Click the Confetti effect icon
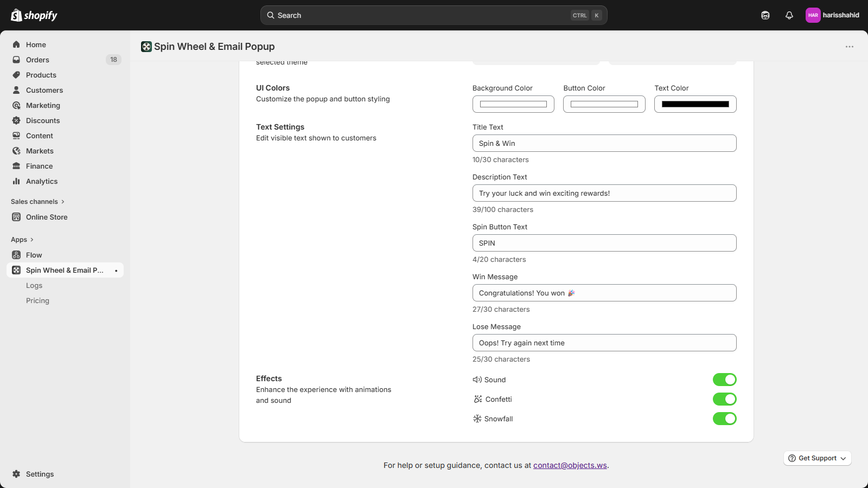 click(x=478, y=399)
